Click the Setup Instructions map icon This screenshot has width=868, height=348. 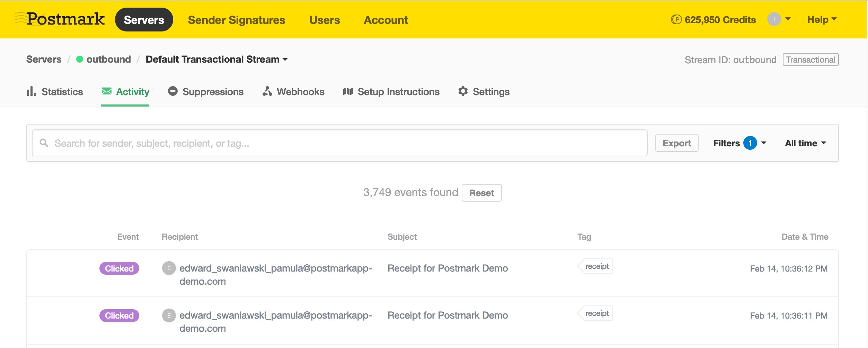pyautogui.click(x=348, y=91)
